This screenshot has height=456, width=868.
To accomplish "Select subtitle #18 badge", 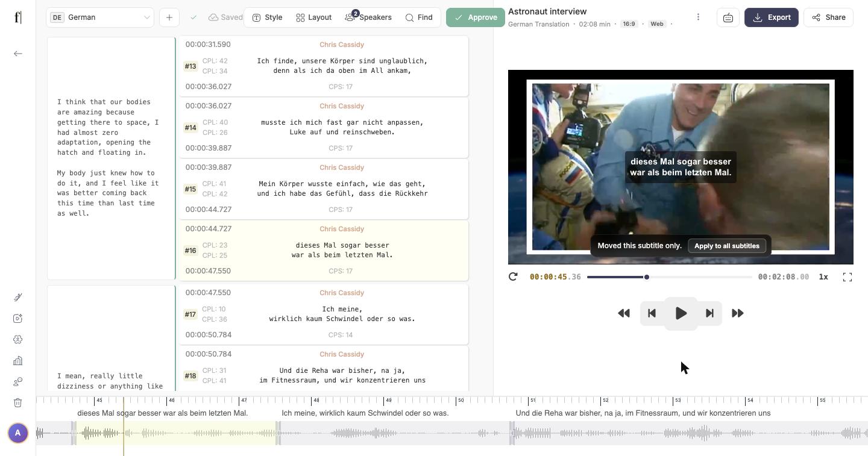I will pyautogui.click(x=190, y=376).
